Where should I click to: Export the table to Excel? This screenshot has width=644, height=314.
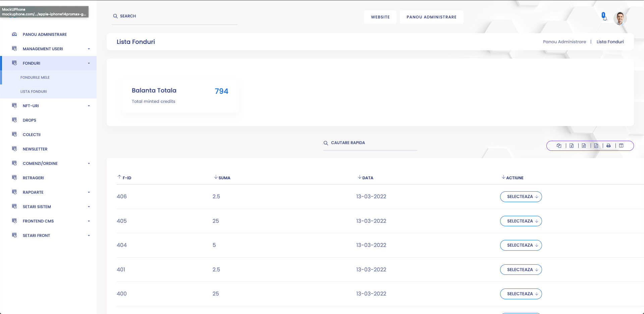[572, 146]
